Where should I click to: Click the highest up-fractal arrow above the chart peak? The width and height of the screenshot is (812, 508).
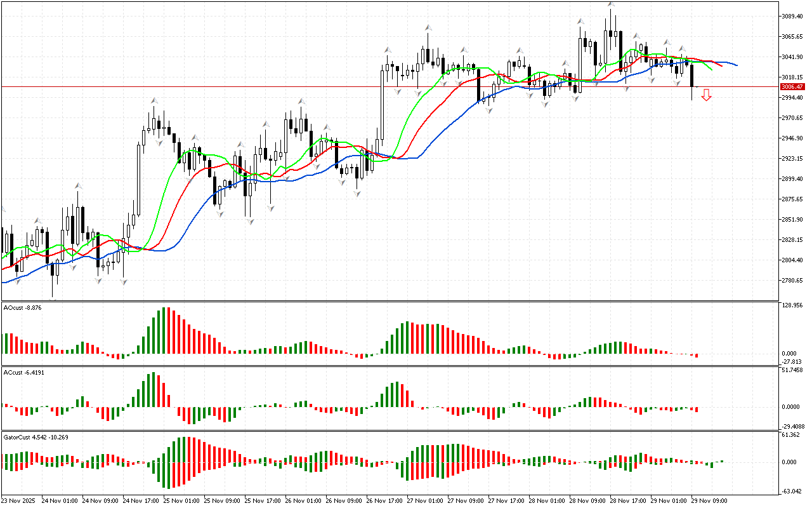click(x=612, y=4)
